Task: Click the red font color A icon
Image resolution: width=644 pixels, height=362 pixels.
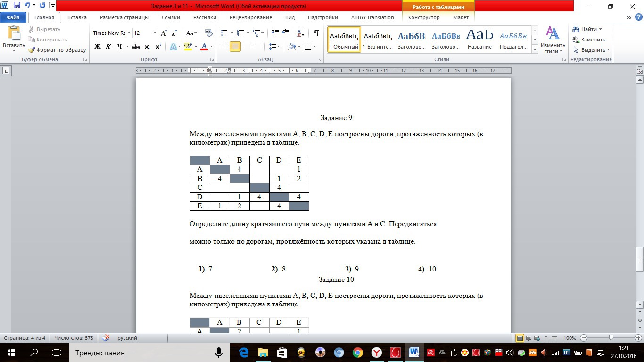Action: [x=204, y=47]
